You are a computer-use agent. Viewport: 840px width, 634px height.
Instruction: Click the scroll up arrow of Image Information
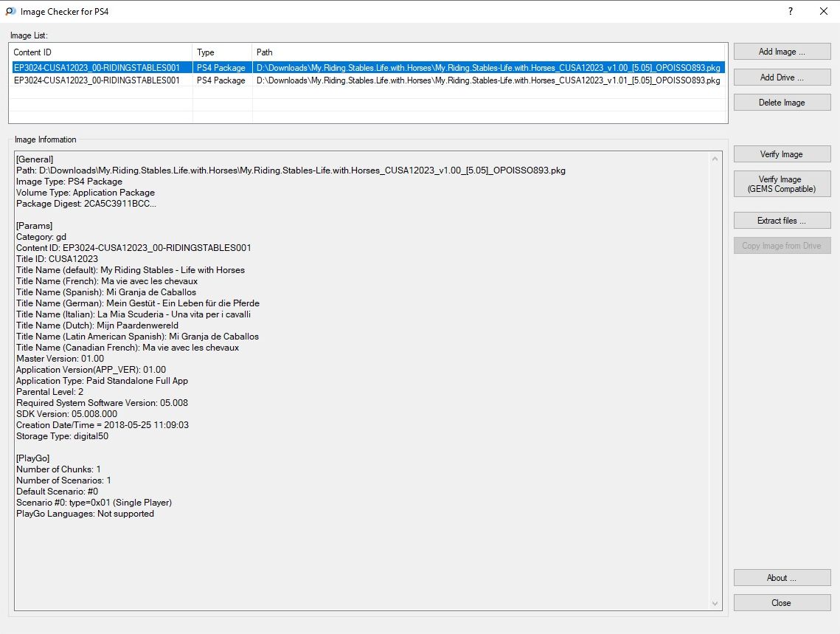(715, 159)
